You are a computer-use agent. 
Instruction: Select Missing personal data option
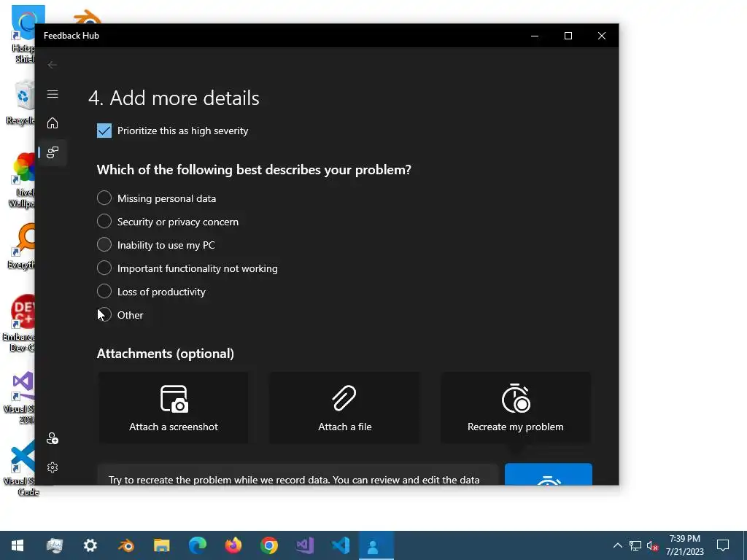[x=156, y=198]
